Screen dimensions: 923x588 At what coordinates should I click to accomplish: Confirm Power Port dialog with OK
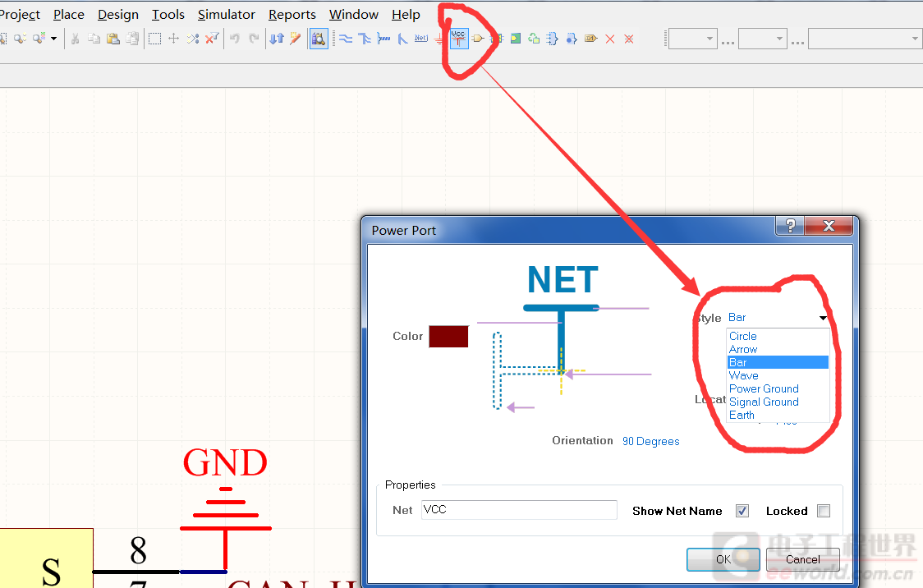tap(723, 559)
